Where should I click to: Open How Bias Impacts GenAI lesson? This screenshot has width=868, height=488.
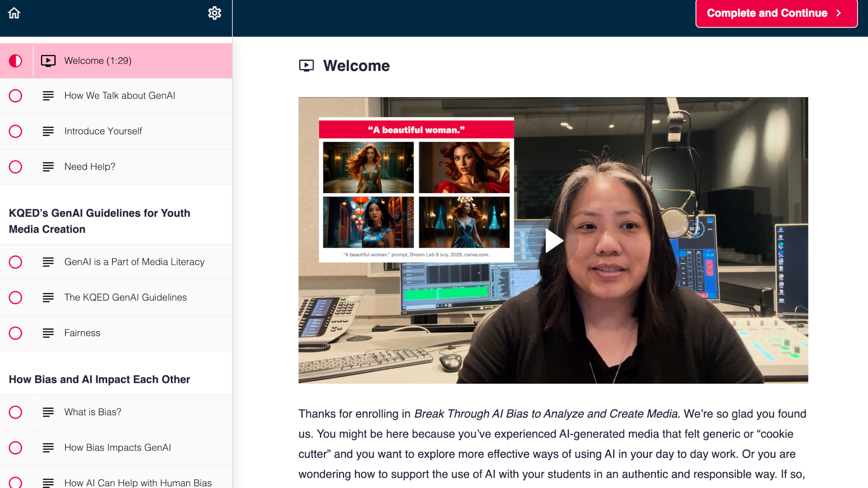tap(118, 448)
